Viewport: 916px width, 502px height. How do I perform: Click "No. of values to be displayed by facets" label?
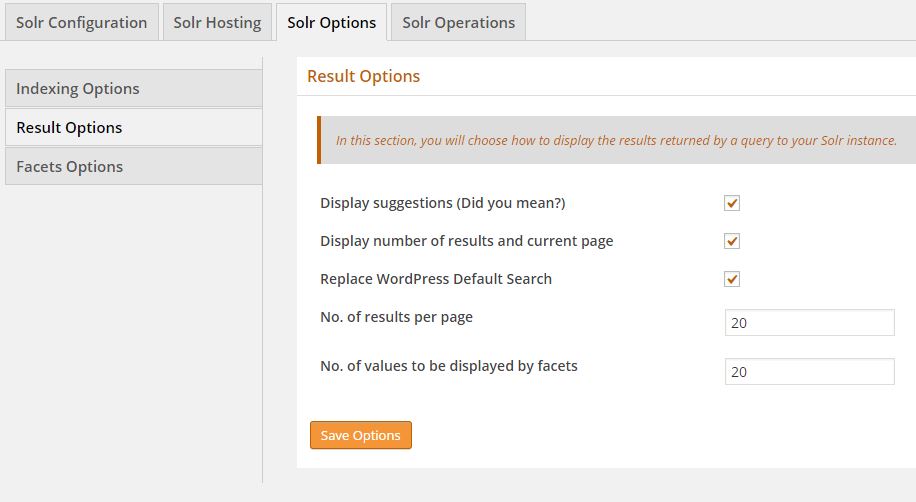(x=448, y=365)
